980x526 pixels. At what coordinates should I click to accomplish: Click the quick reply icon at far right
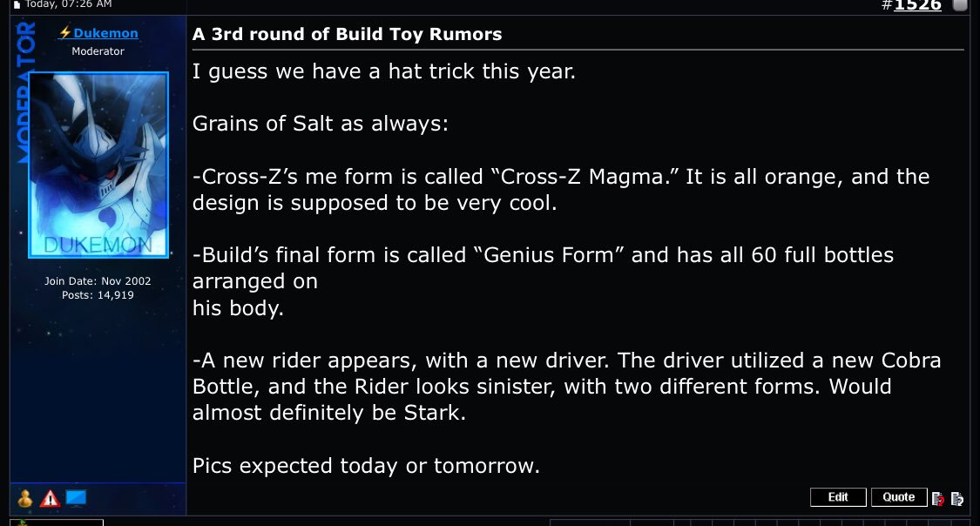click(957, 498)
